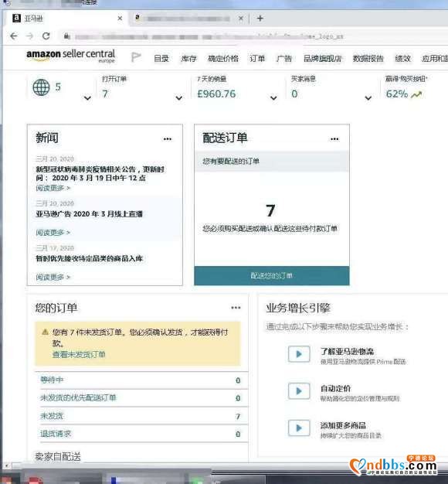448x484 pixels.
Task: Click the 自动定价 title
Action: pos(335,388)
